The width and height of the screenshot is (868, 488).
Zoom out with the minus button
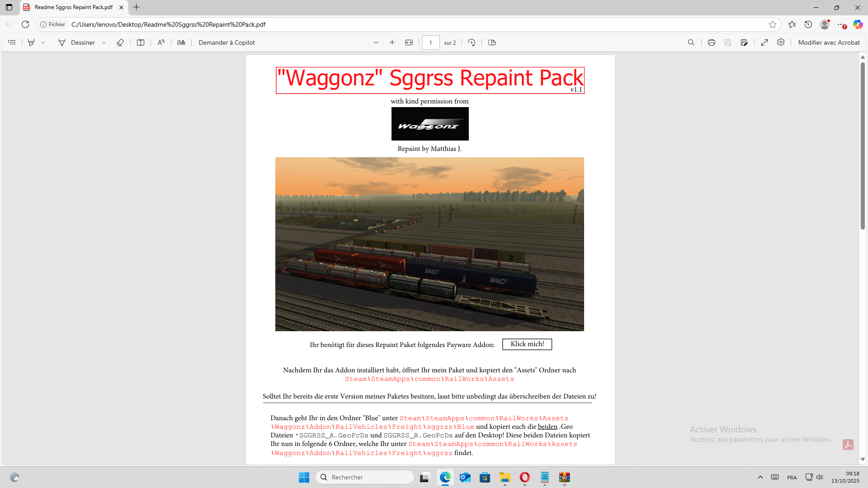click(x=376, y=42)
